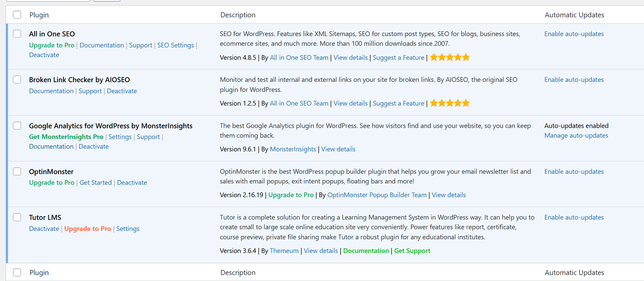Open Support link under All in One SEO
The height and width of the screenshot is (281, 644).
click(140, 45)
